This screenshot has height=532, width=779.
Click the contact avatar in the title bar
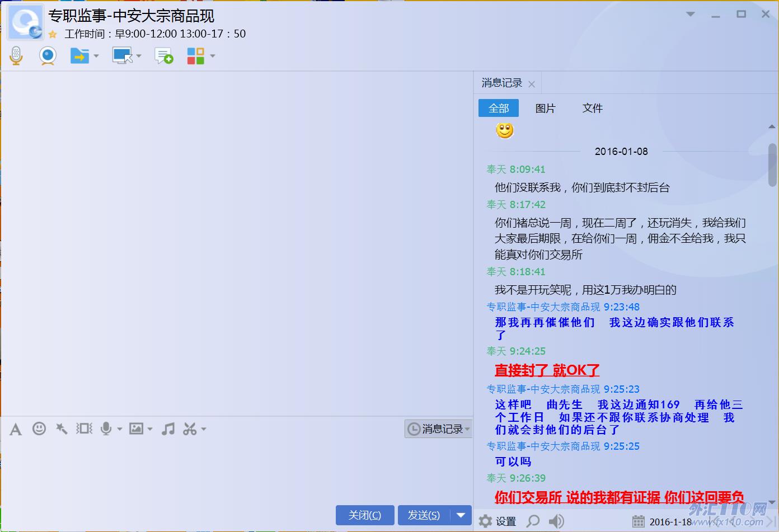click(x=25, y=22)
